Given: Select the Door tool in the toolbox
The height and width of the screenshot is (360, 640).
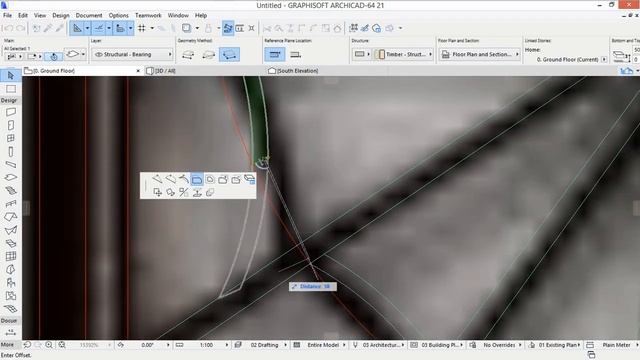Looking at the screenshot, I should coord(11,125).
